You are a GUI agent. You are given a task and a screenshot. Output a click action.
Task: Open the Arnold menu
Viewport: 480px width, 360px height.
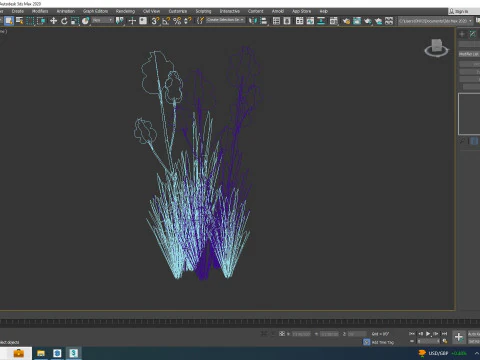(278, 11)
